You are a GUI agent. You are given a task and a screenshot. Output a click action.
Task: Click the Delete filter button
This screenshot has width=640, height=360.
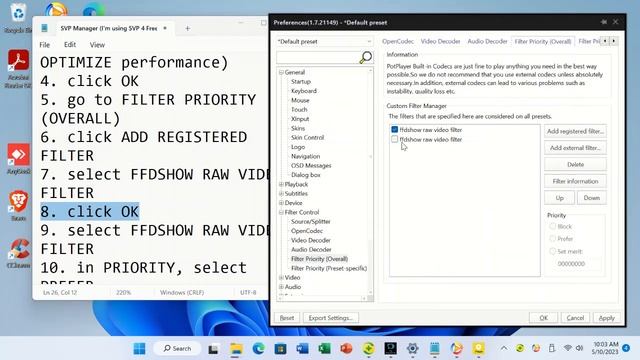[x=575, y=164]
